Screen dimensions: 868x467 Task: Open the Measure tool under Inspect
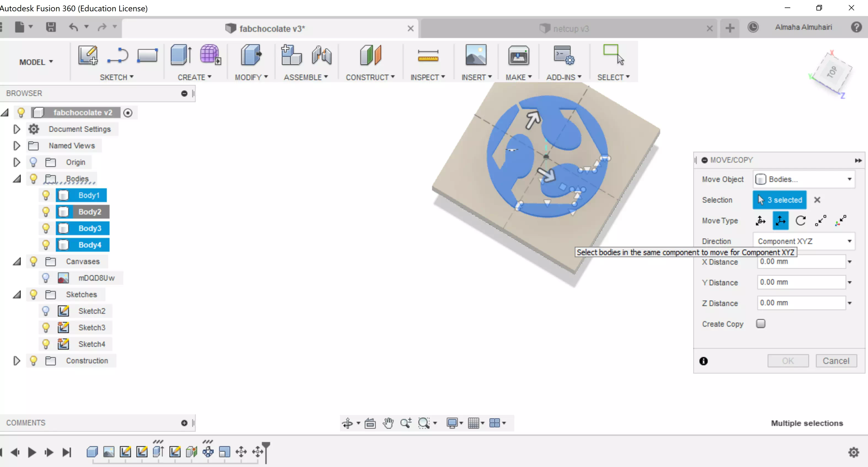coord(428,55)
